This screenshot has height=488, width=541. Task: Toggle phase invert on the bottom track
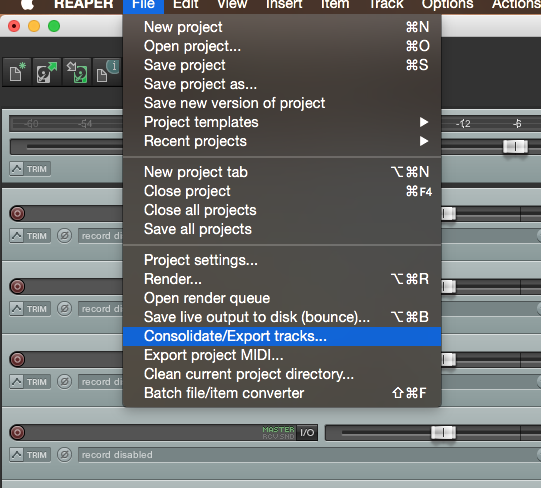(64, 455)
